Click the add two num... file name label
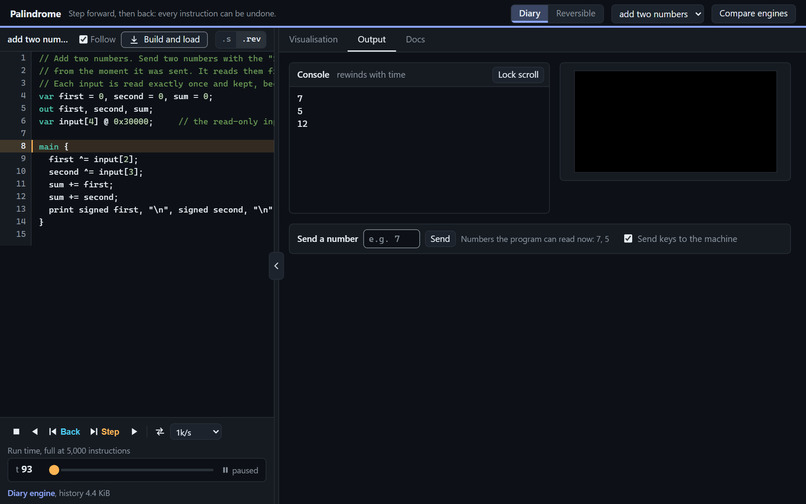The image size is (806, 504). click(38, 39)
